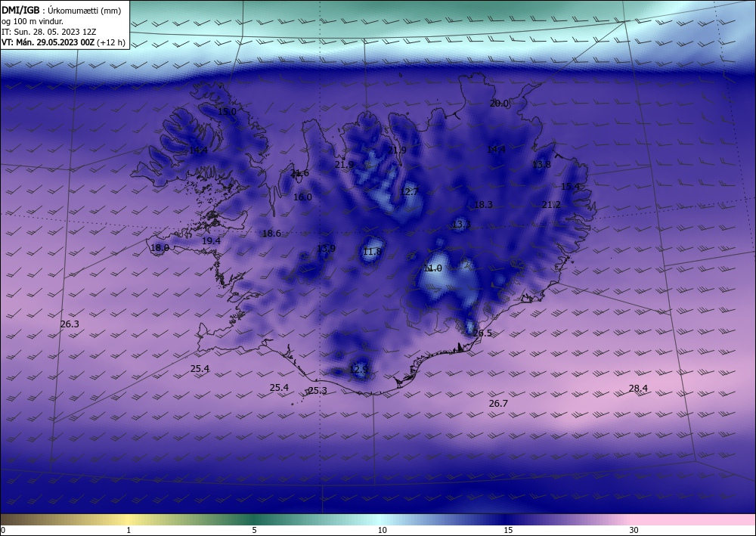
Task: Select the 26.3 value over the ocean
Action: [70, 324]
